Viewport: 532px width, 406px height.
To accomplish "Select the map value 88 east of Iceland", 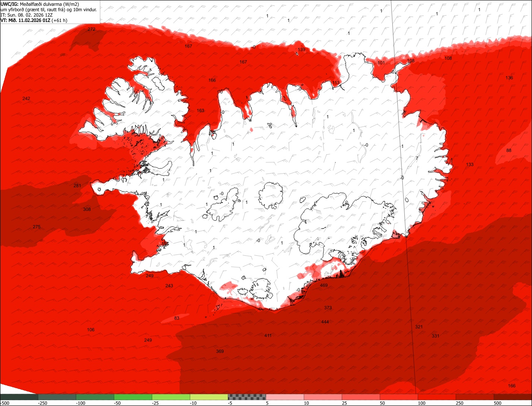I will click(x=509, y=150).
